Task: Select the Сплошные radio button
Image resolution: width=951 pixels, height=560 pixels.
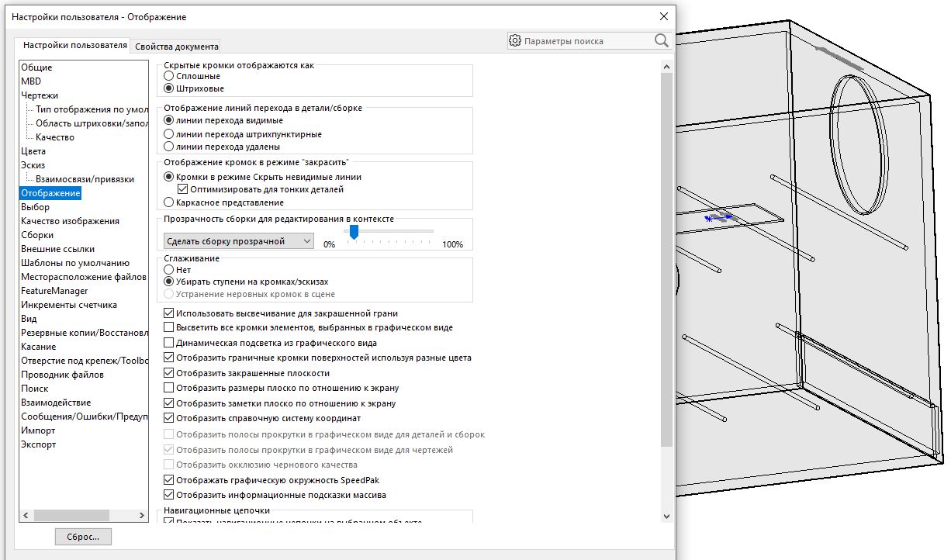Action: tap(169, 76)
